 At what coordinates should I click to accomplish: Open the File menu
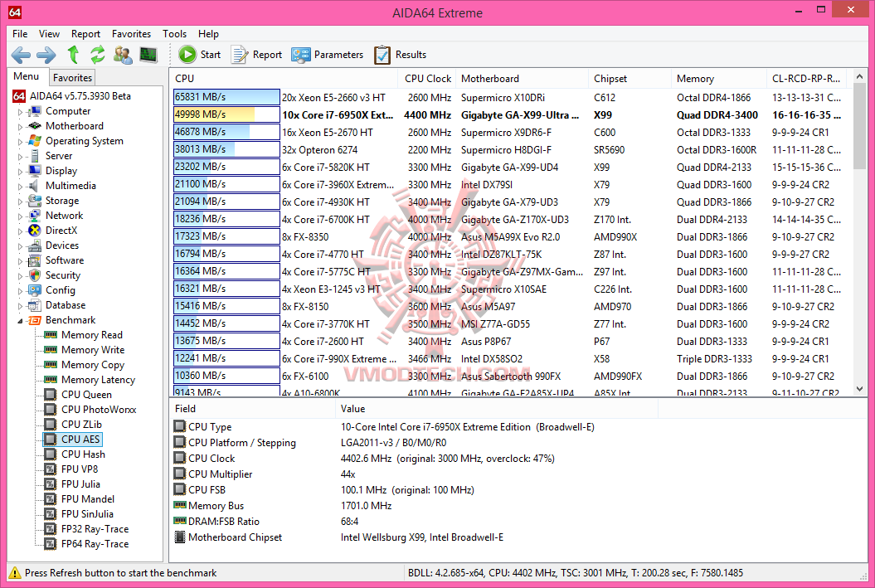point(20,34)
